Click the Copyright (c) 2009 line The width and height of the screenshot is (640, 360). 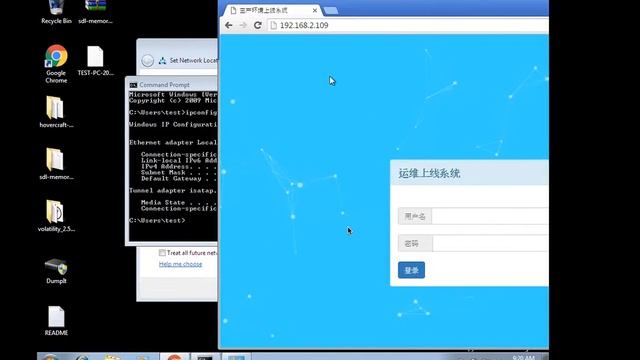173,100
